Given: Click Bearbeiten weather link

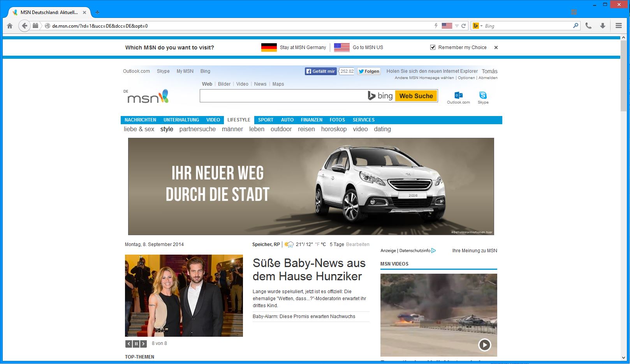Looking at the screenshot, I should 357,244.
